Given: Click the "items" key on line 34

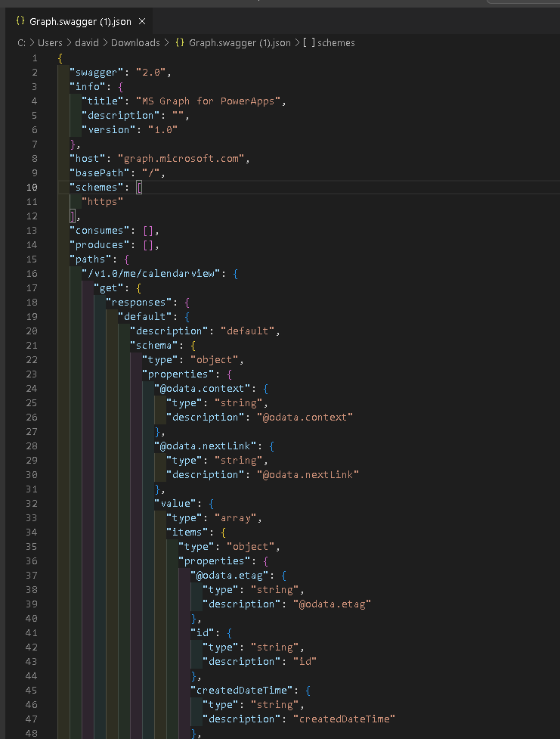Looking at the screenshot, I should (187, 533).
